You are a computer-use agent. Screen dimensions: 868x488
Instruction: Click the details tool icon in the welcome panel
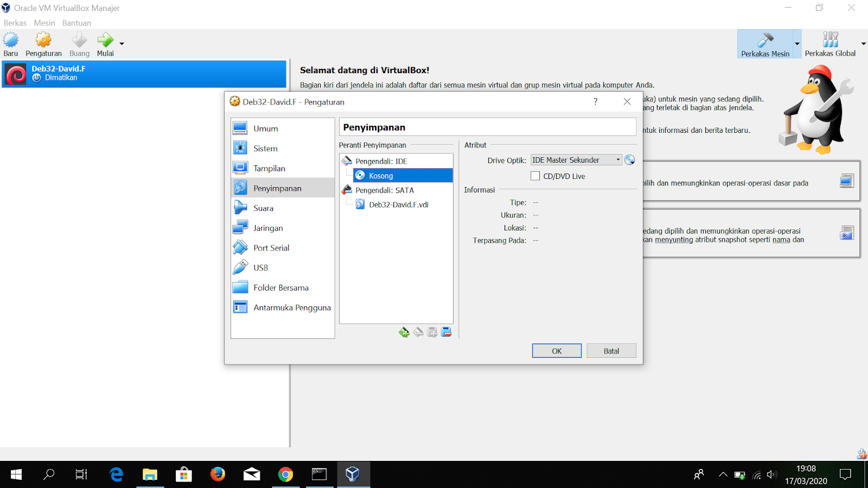click(x=846, y=181)
